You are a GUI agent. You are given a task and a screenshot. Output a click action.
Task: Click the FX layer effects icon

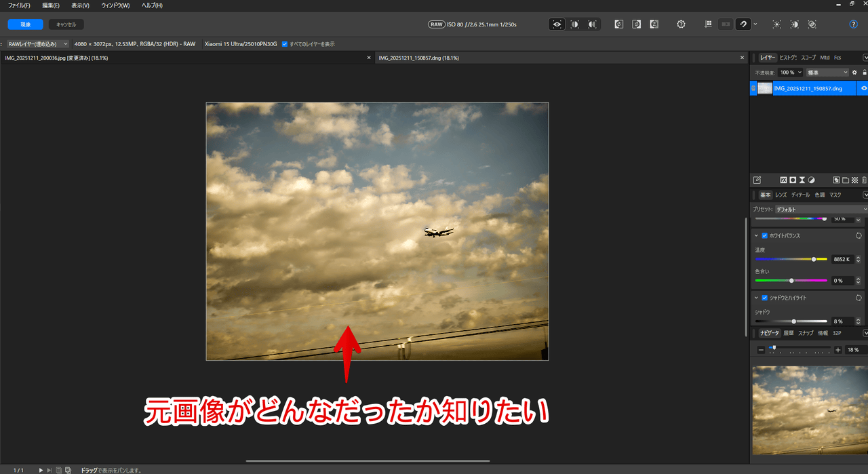(783, 180)
